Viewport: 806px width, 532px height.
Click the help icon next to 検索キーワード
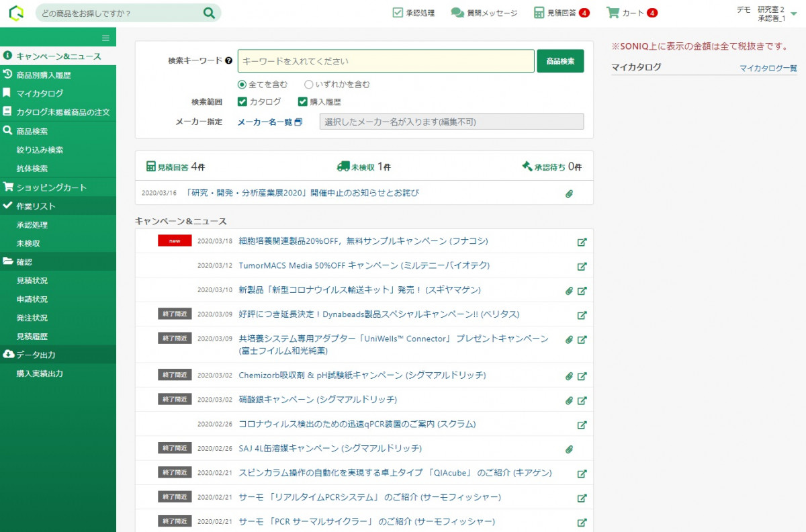point(229,60)
